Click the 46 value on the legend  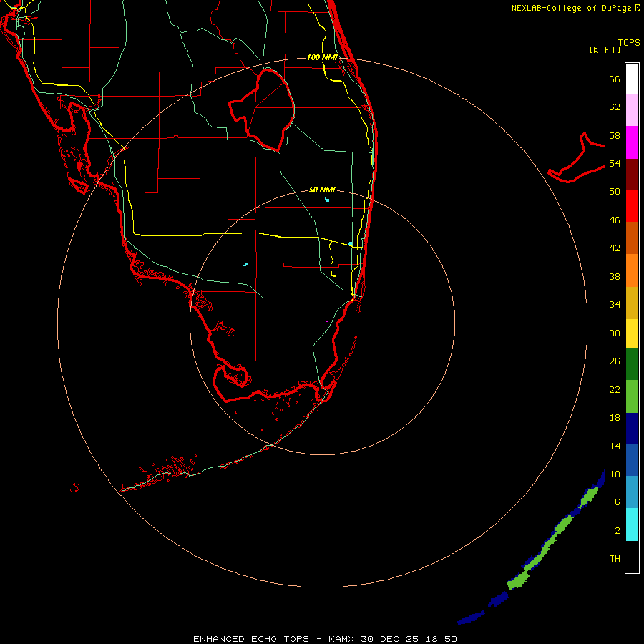[615, 220]
